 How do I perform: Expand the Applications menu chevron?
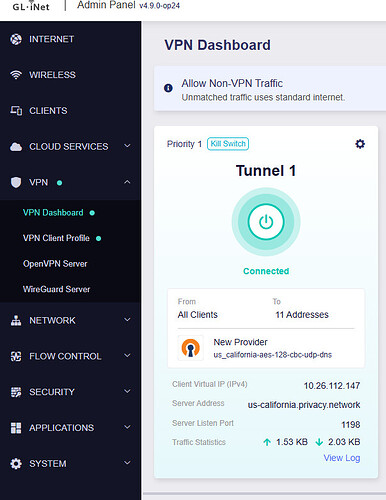(x=127, y=427)
